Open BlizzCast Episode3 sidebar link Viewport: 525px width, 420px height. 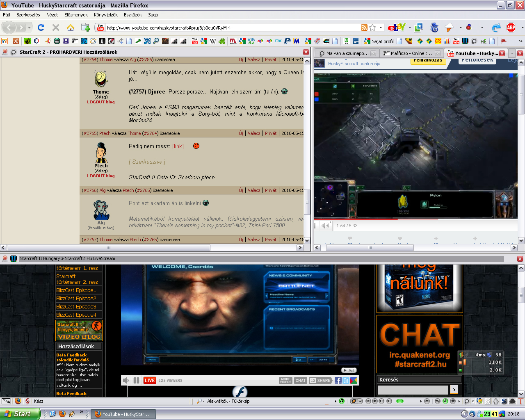(x=76, y=306)
